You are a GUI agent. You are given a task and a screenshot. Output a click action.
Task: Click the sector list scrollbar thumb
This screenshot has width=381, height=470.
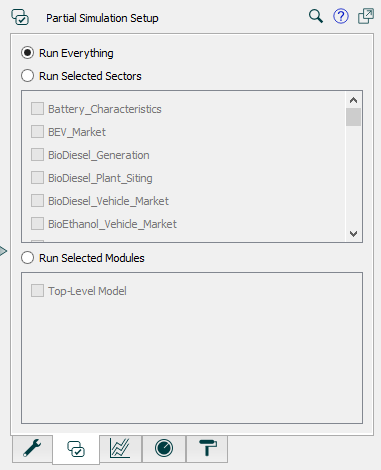click(353, 117)
